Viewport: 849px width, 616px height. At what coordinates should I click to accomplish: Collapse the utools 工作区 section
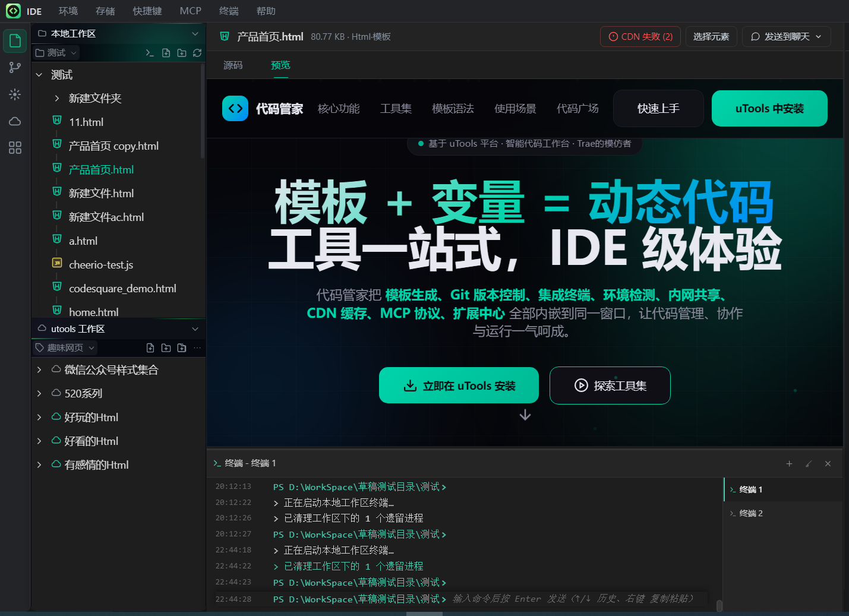tap(195, 329)
